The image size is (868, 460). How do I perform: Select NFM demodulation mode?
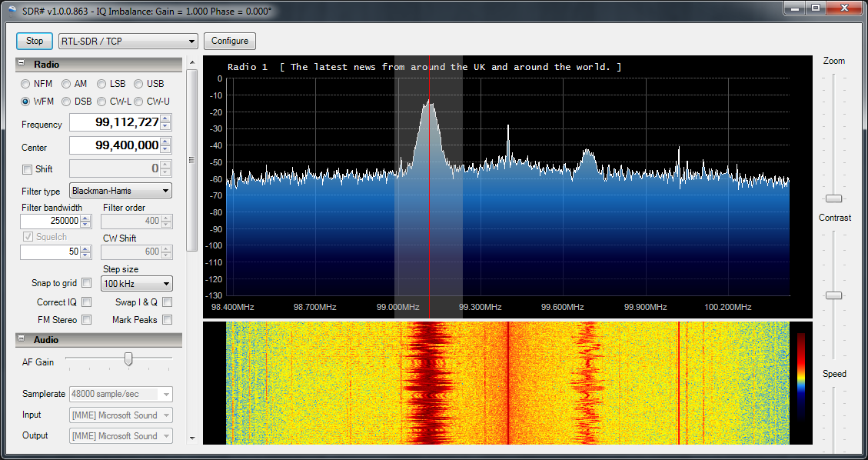point(37,84)
